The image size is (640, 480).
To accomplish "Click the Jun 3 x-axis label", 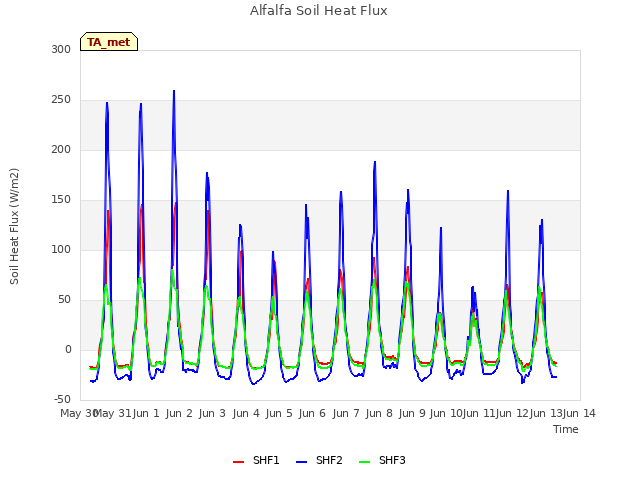I will tap(212, 413).
